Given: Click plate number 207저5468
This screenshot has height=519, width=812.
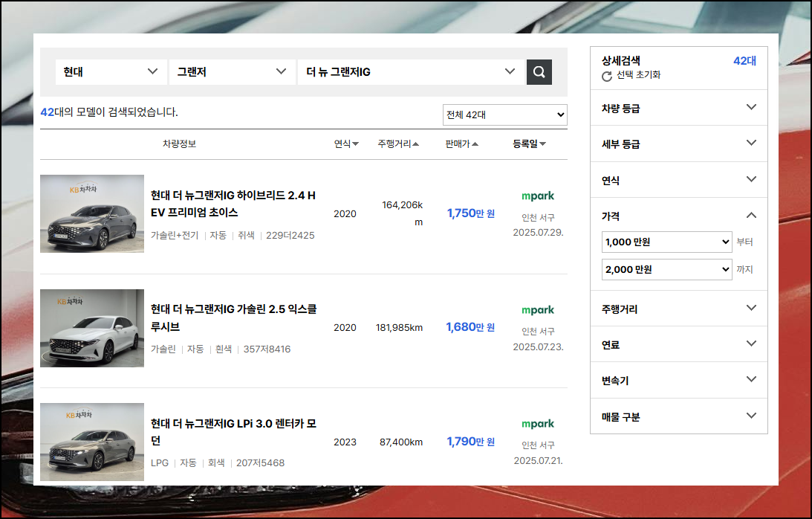Looking at the screenshot, I should pos(261,463).
